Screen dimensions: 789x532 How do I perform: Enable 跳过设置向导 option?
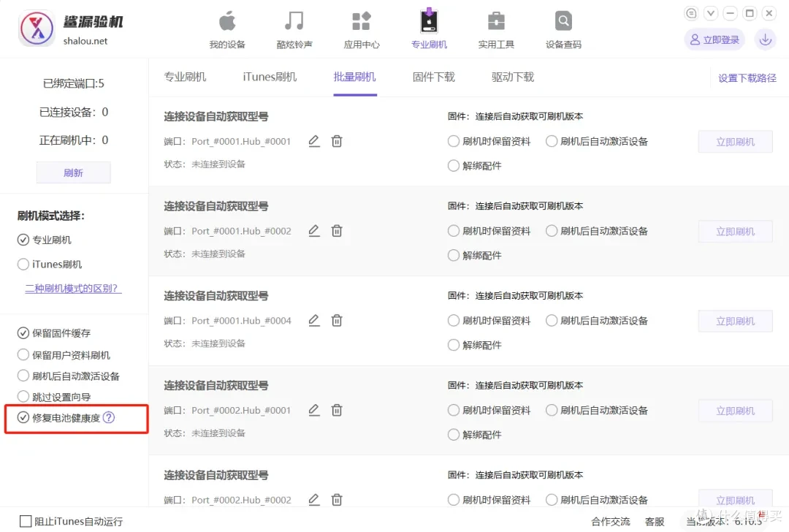click(x=23, y=397)
